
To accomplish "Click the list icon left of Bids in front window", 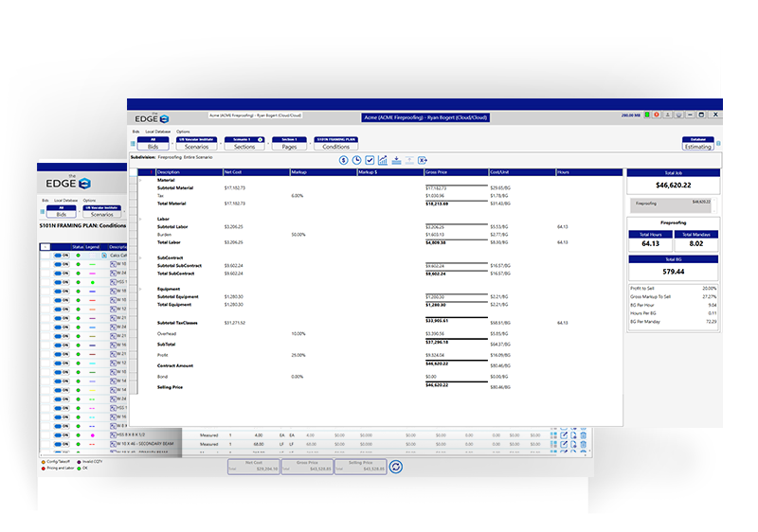I will pos(133,143).
